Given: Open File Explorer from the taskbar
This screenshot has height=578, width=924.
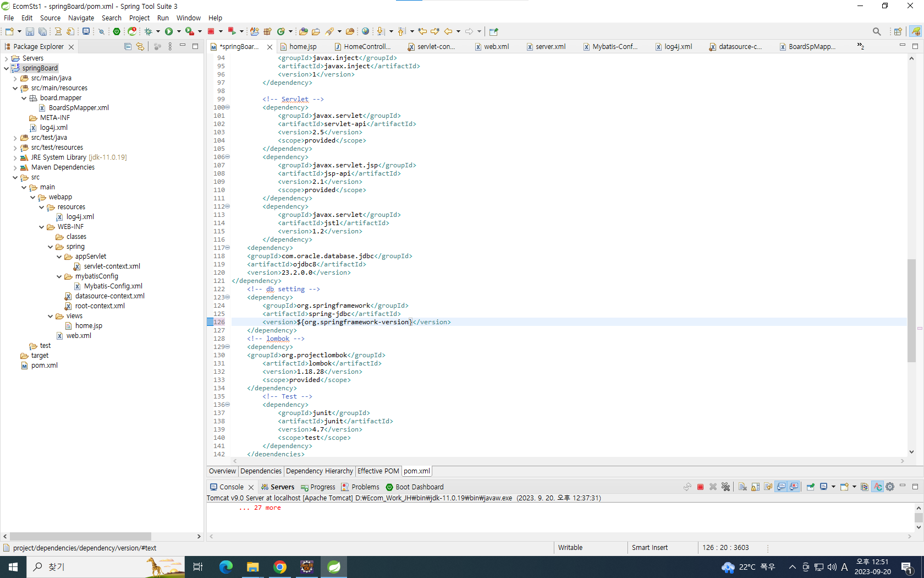Looking at the screenshot, I should [253, 567].
